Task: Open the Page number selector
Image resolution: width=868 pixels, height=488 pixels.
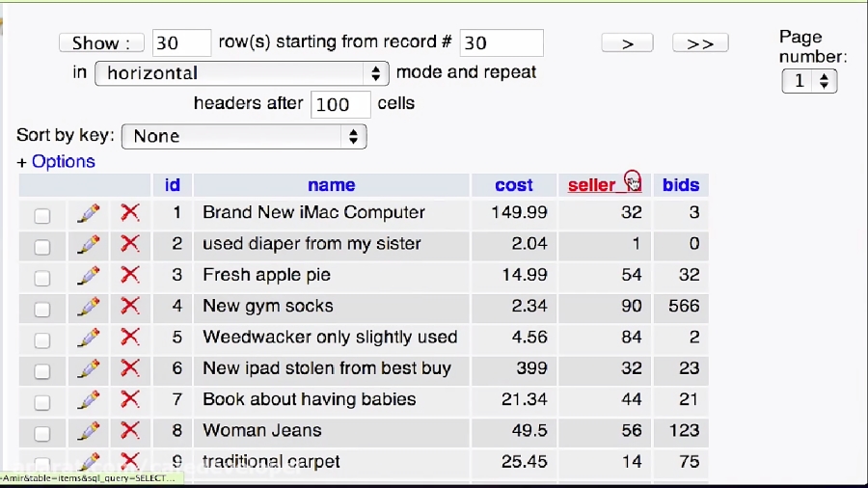Action: (x=809, y=81)
